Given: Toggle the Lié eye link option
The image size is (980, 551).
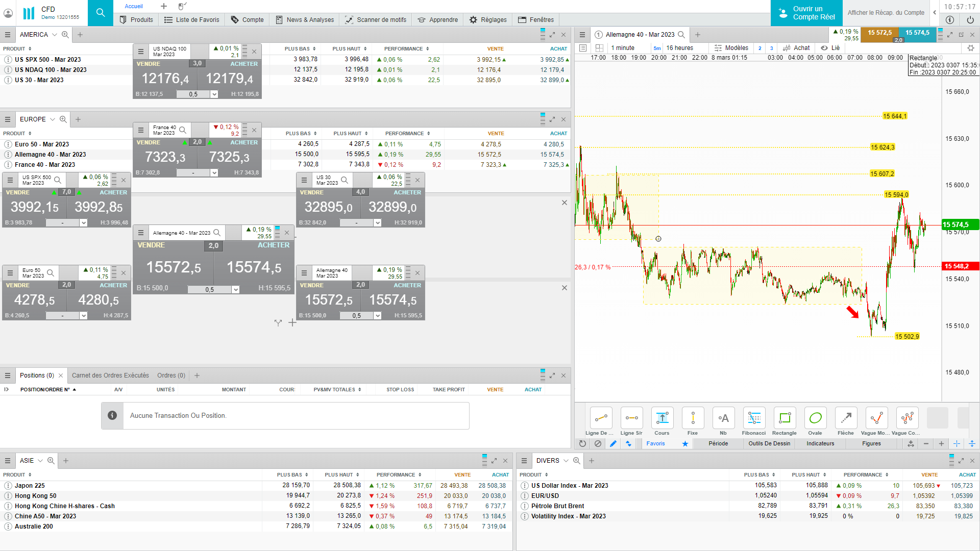Looking at the screenshot, I should click(830, 48).
